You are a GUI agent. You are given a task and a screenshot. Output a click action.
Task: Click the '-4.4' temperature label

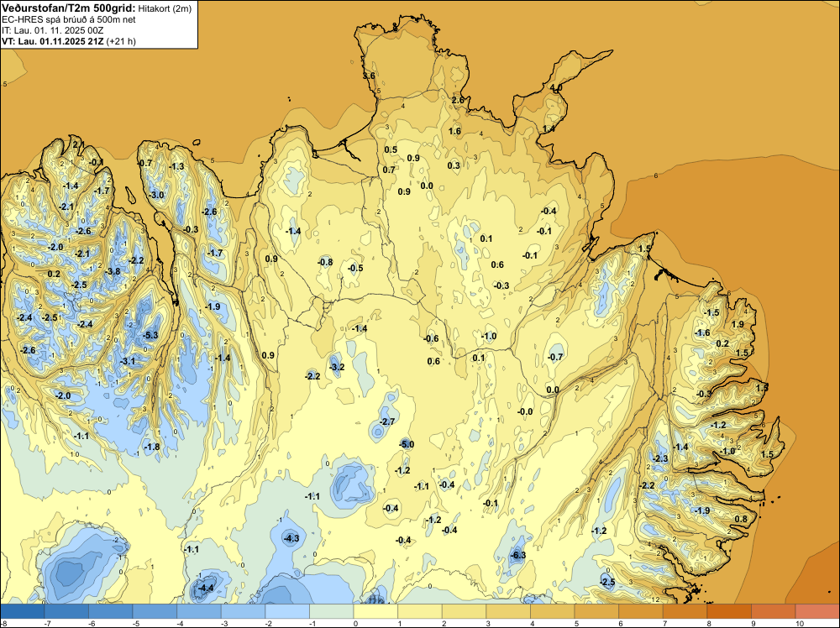(206, 588)
